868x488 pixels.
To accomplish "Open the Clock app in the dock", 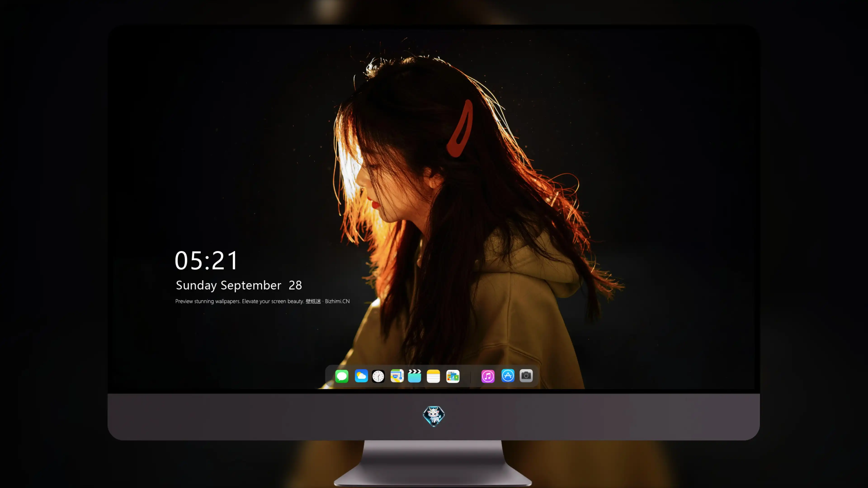I will tap(378, 376).
